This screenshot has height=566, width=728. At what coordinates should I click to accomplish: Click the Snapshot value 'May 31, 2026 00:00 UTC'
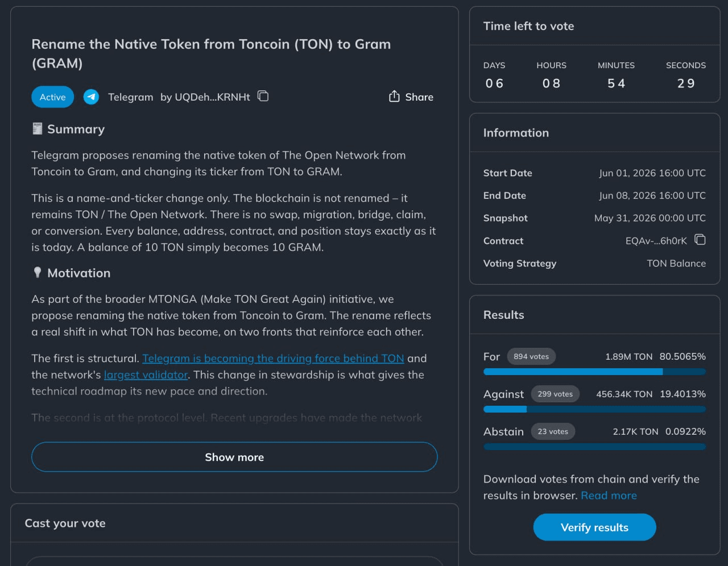click(x=650, y=218)
